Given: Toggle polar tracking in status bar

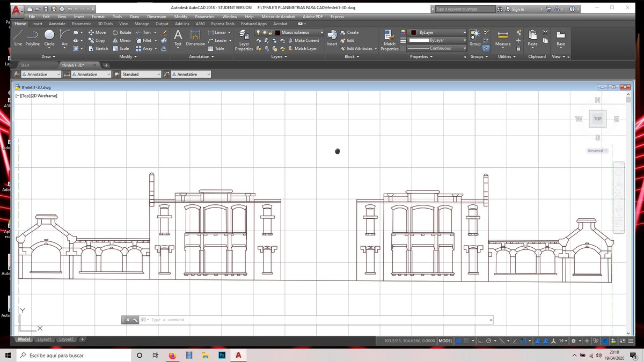Looking at the screenshot, I should pyautogui.click(x=488, y=341).
